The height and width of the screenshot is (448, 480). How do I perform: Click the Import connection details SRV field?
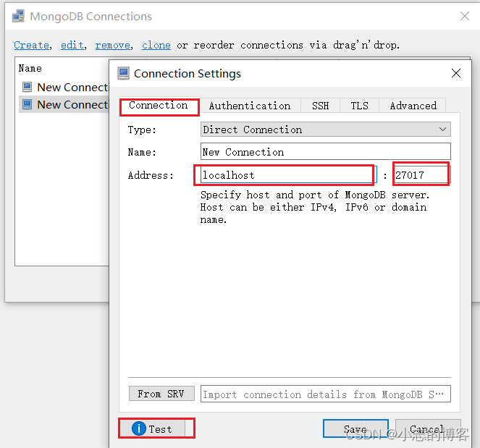click(x=325, y=394)
